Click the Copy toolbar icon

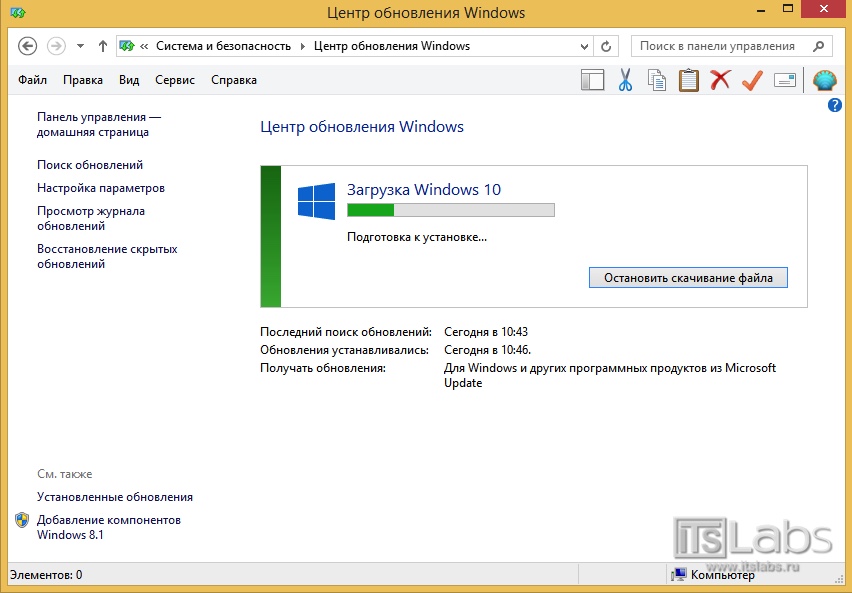tap(657, 80)
